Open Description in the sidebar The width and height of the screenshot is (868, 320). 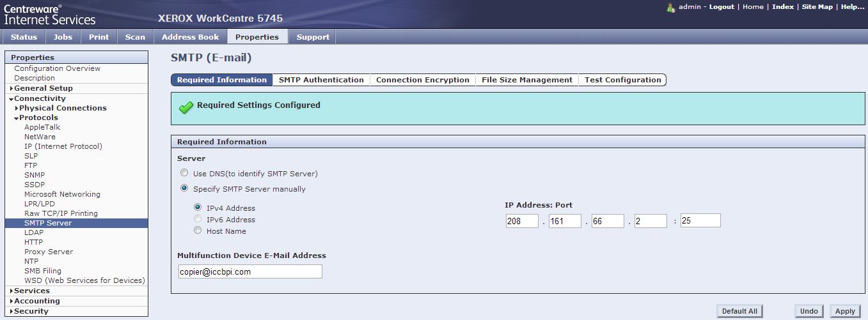click(35, 78)
